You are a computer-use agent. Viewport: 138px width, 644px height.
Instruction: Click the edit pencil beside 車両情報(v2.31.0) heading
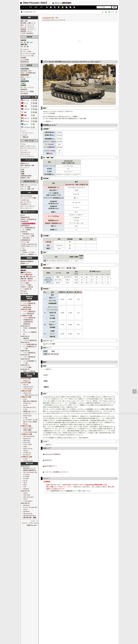click(57, 125)
